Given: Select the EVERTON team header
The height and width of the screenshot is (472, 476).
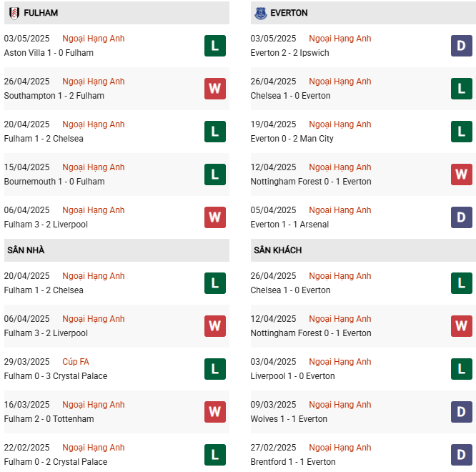Looking at the screenshot, I should [x=363, y=13].
